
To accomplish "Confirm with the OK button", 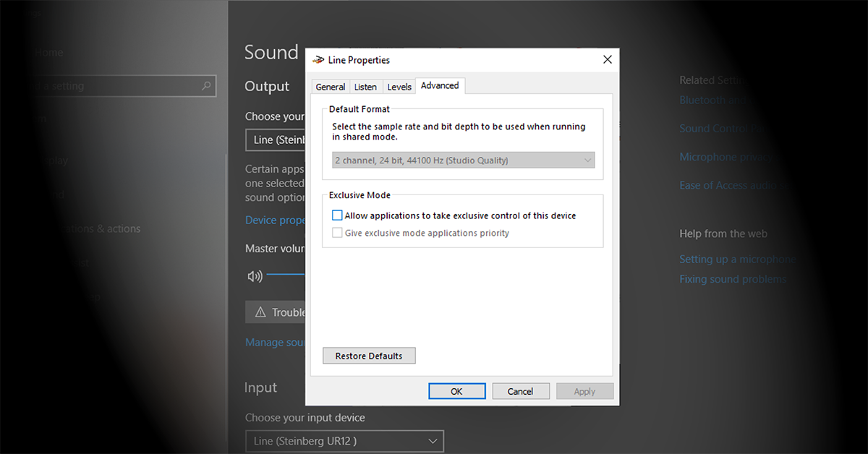I will [x=456, y=391].
